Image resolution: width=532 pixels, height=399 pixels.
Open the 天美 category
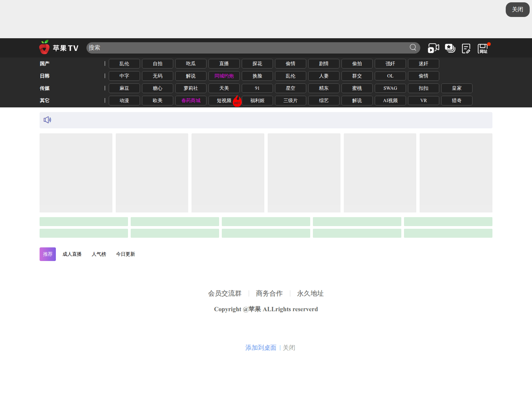[x=224, y=88]
